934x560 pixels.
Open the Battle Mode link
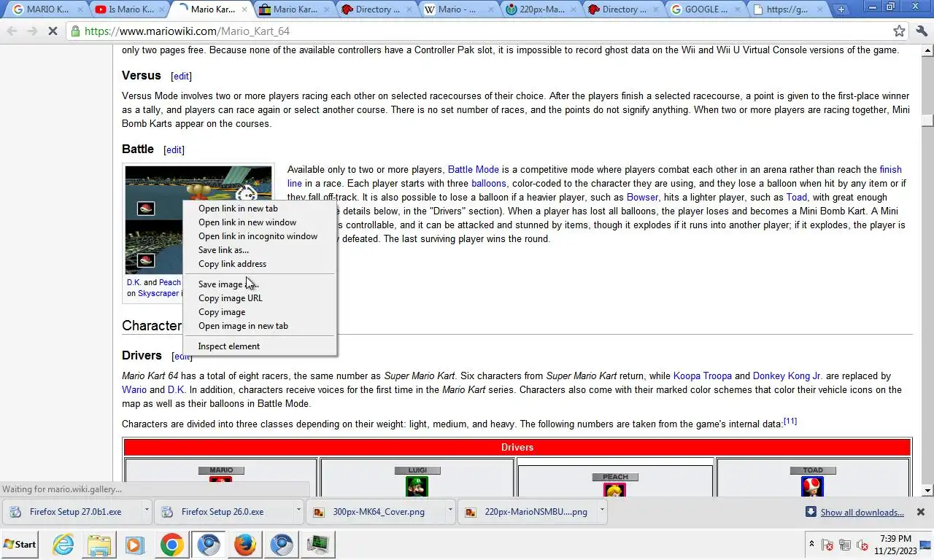pyautogui.click(x=474, y=170)
